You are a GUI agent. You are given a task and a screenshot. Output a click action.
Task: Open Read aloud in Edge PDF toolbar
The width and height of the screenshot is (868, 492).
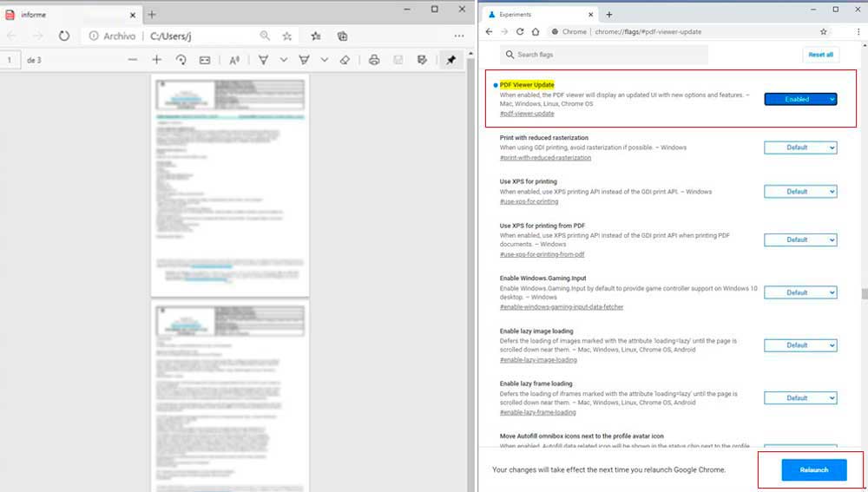click(234, 60)
